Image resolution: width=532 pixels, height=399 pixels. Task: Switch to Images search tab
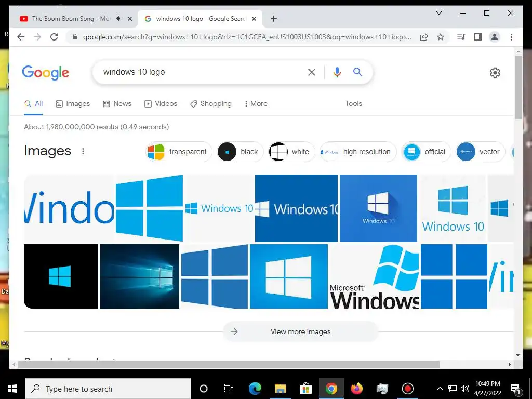tap(73, 103)
